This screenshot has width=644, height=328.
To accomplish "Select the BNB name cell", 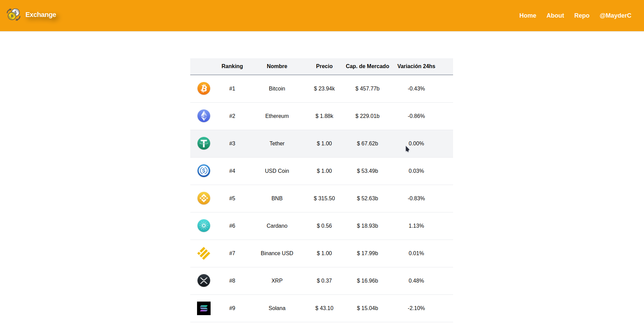I will 277,198.
